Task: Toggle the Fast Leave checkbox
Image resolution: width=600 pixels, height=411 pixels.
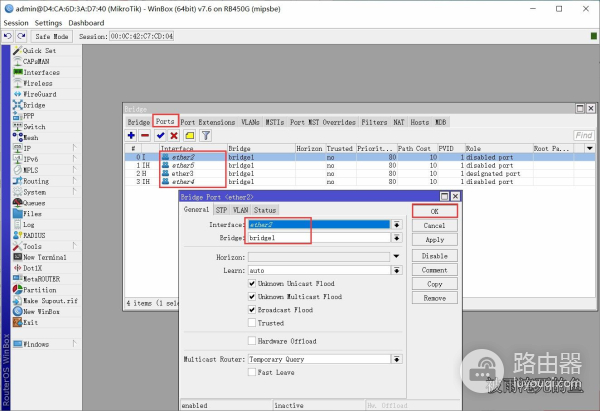Action: (x=252, y=372)
